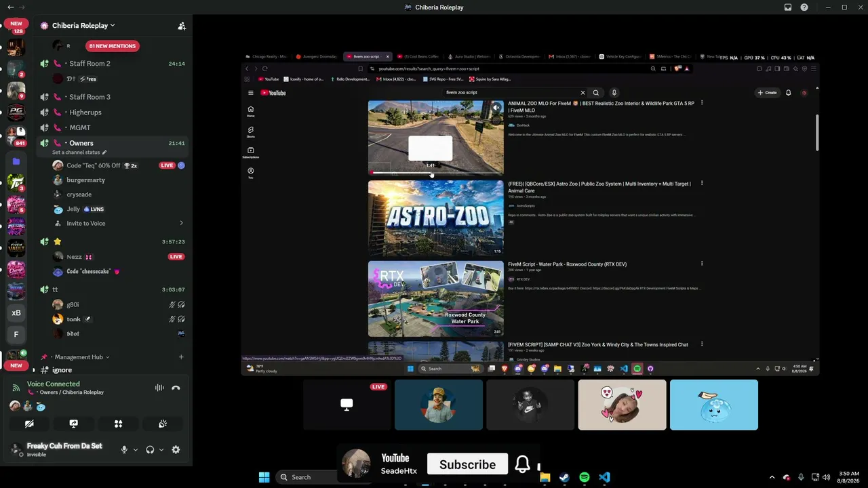Open the headphone output options dropdown
The width and height of the screenshot is (868, 488).
coord(161,450)
